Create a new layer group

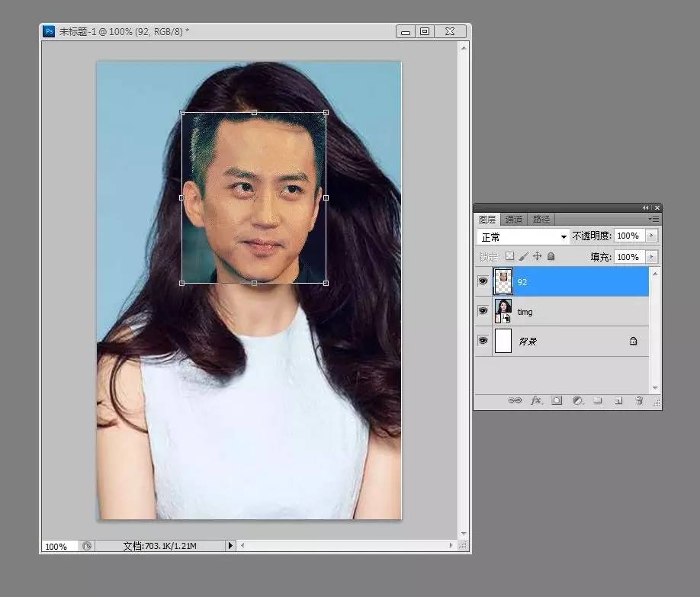[598, 400]
